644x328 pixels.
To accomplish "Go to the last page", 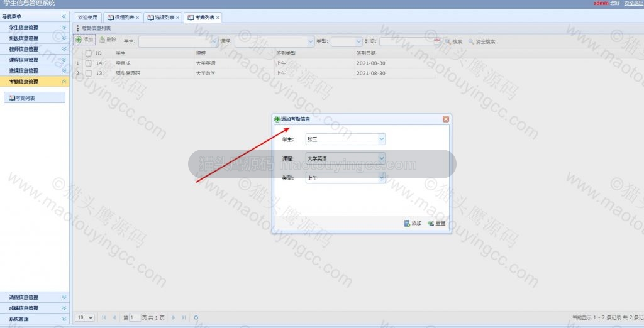I will [184, 317].
